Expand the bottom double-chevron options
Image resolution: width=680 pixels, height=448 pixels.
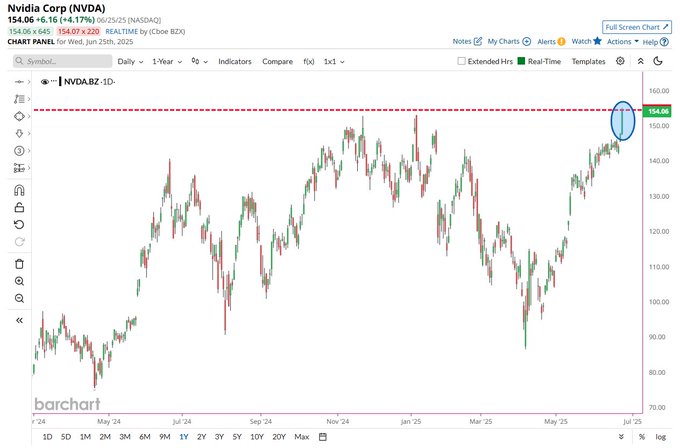(621, 437)
